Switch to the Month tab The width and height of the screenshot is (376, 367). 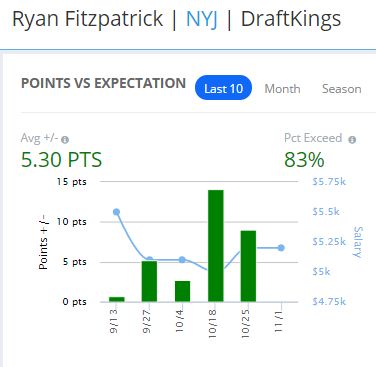[x=282, y=89]
